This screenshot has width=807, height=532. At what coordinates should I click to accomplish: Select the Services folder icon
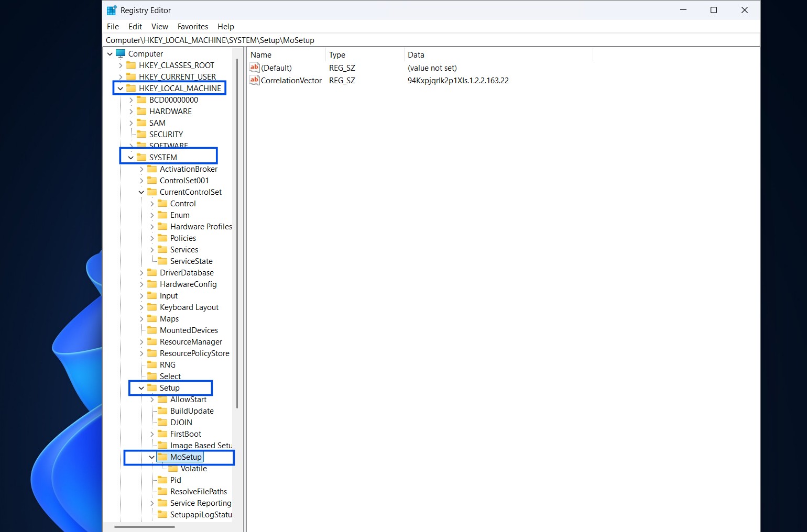tap(163, 250)
